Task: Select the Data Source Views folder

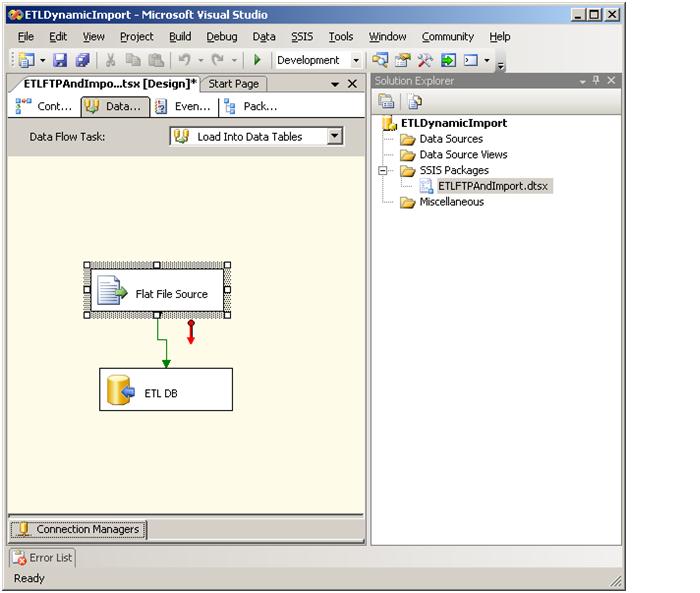Action: [463, 155]
